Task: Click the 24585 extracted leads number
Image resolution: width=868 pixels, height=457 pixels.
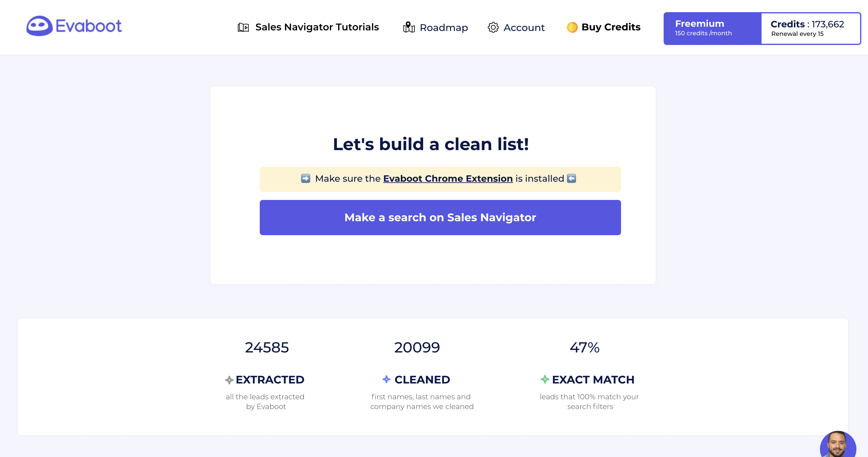Action: click(x=266, y=348)
